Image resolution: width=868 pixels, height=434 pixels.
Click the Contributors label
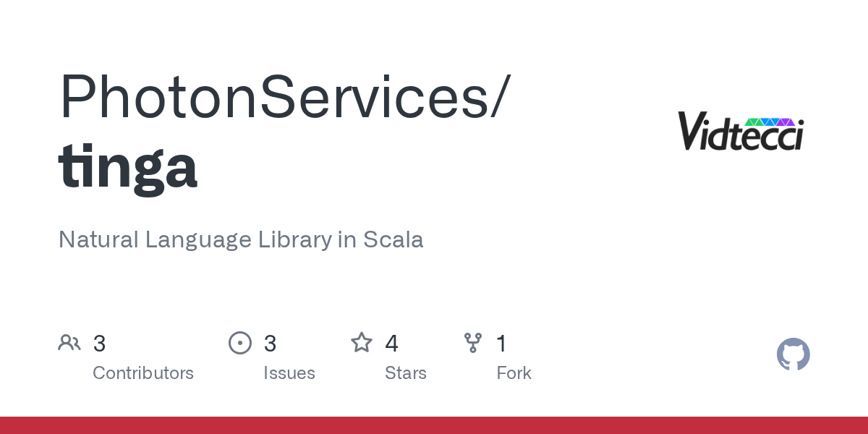point(143,373)
